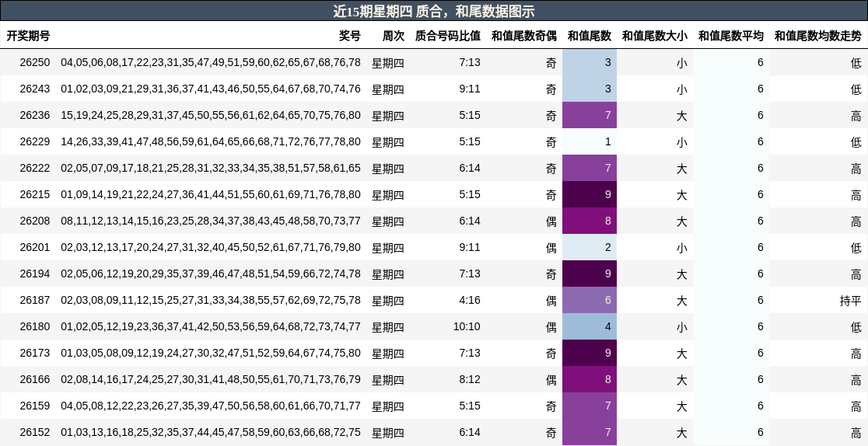Select issue number 26229

[35, 141]
